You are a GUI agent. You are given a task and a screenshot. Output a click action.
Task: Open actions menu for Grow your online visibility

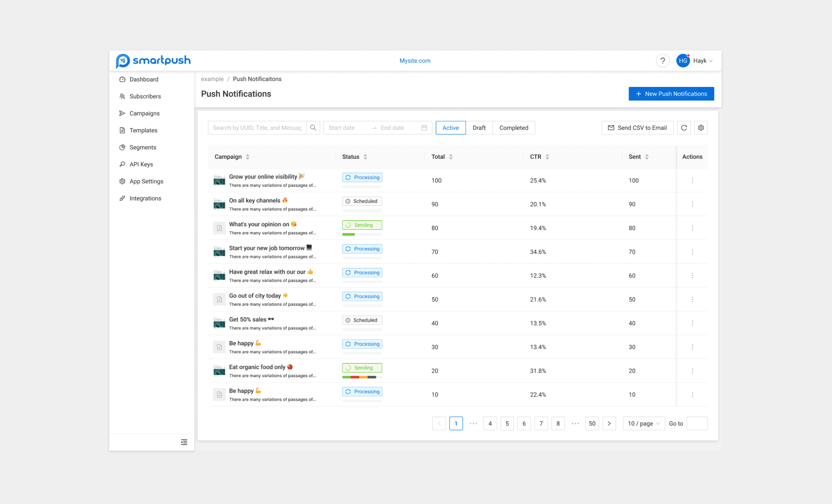pos(692,180)
